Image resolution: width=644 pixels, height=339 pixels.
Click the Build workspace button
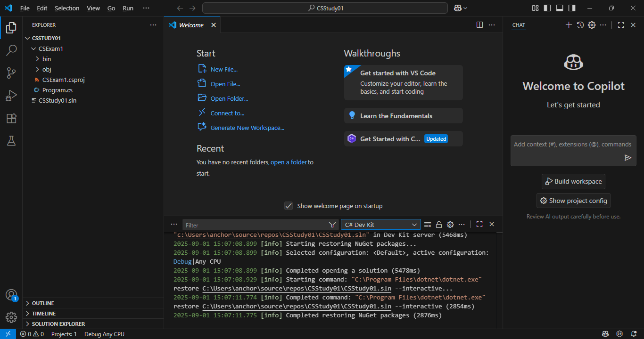click(573, 181)
